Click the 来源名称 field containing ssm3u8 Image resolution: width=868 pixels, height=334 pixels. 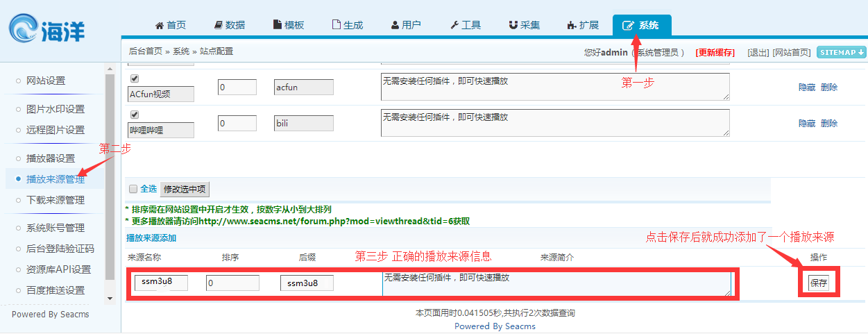coord(161,283)
